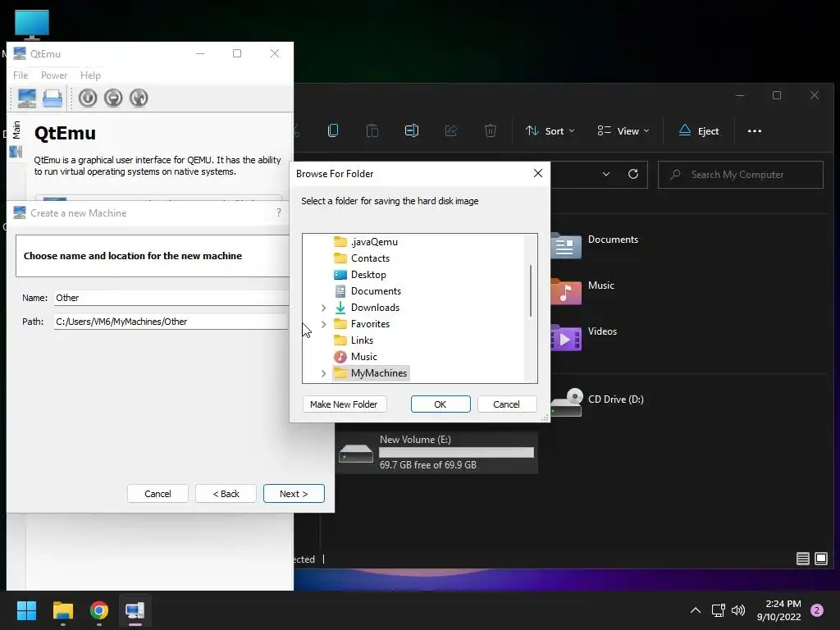The image size is (840, 630).
Task: Click the restart machine icon in QtEmu toolbar
Action: (x=139, y=98)
